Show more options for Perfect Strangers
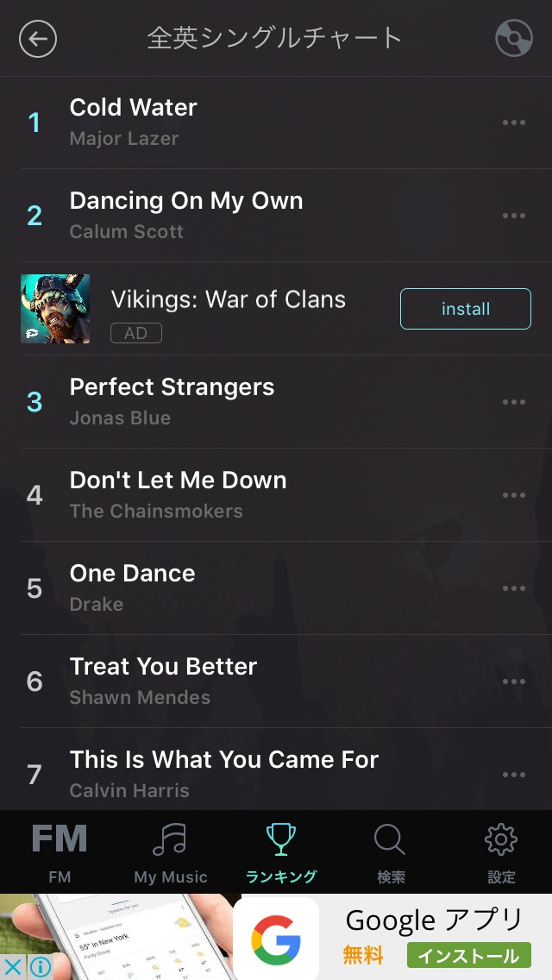Viewport: 552px width, 980px height. [514, 402]
